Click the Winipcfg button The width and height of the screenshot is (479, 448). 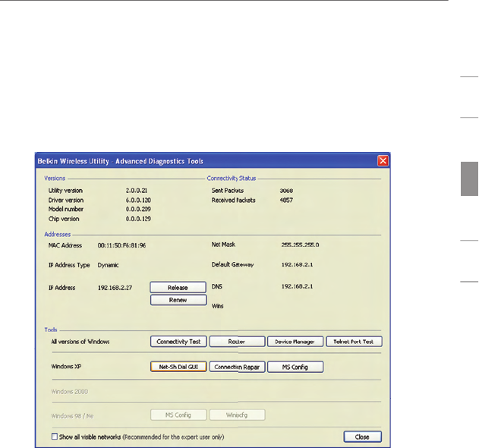[237, 415]
